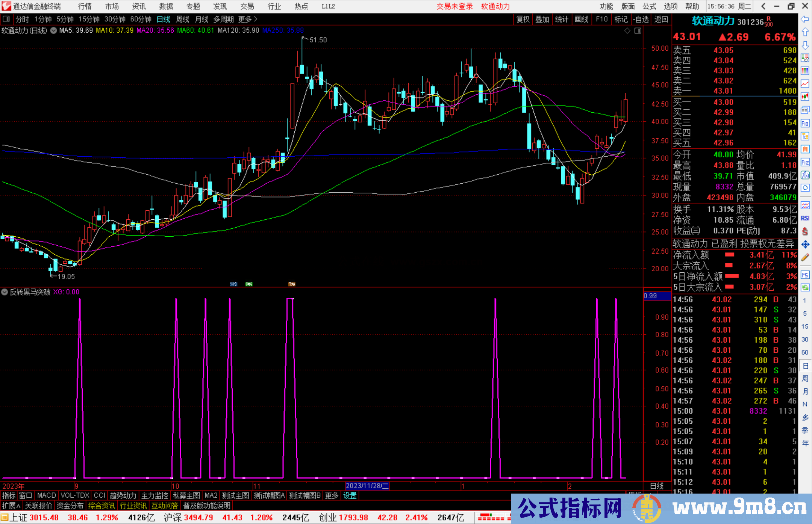Open the dropdown next to 软通动力(日线)
This screenshot has width=812, height=524.
point(54,30)
